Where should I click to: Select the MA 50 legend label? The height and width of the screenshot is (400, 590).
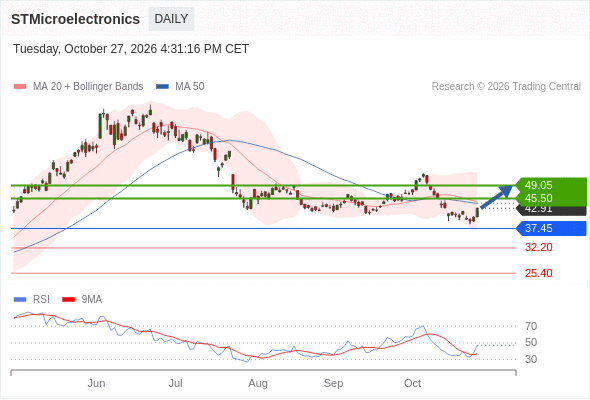pos(190,87)
